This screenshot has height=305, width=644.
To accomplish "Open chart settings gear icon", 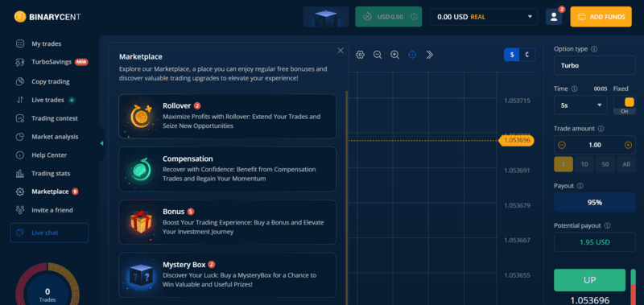I will pyautogui.click(x=360, y=55).
